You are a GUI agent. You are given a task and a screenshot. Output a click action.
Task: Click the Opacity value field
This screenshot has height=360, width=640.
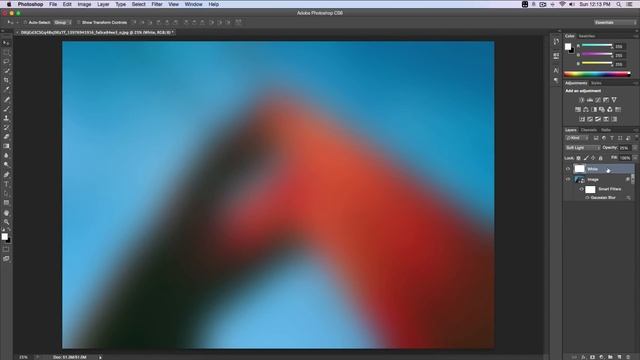click(x=625, y=148)
